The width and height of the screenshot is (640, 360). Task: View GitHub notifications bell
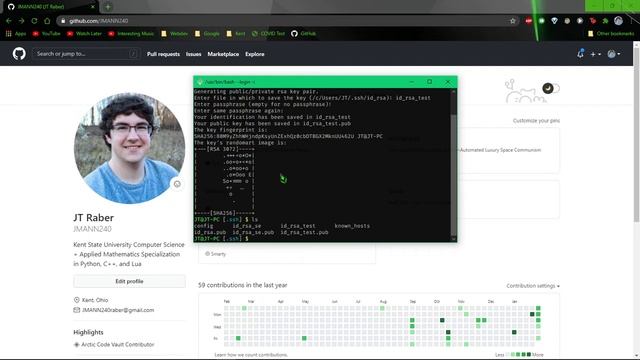click(580, 53)
